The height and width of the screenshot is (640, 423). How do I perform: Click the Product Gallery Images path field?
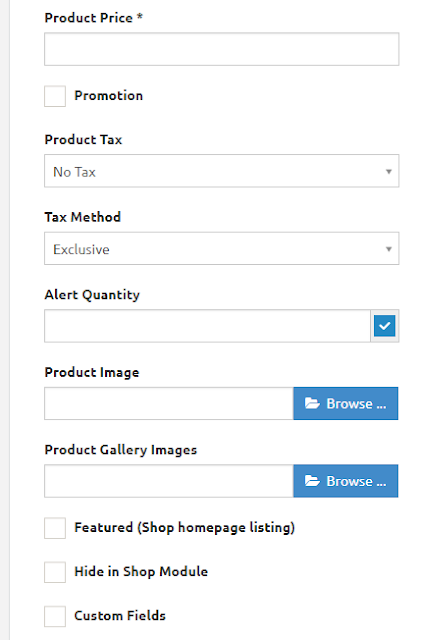click(x=169, y=481)
